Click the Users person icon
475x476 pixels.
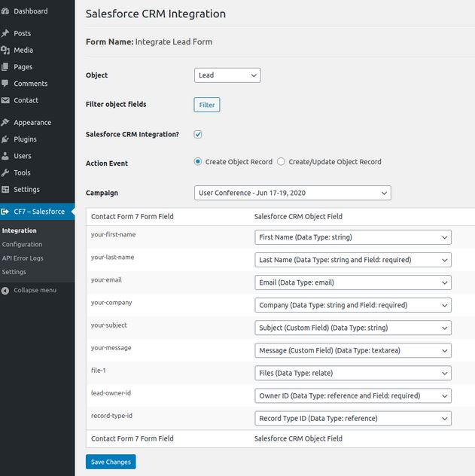[5, 156]
